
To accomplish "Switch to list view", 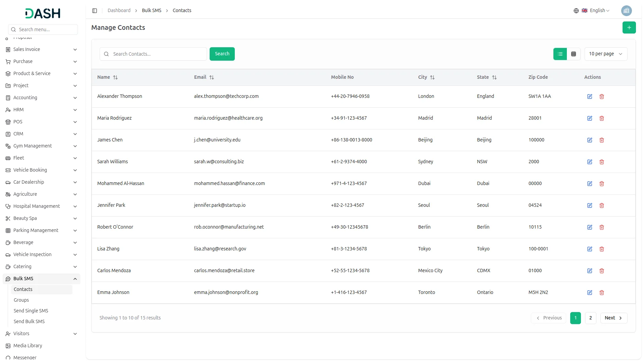I will [x=560, y=54].
